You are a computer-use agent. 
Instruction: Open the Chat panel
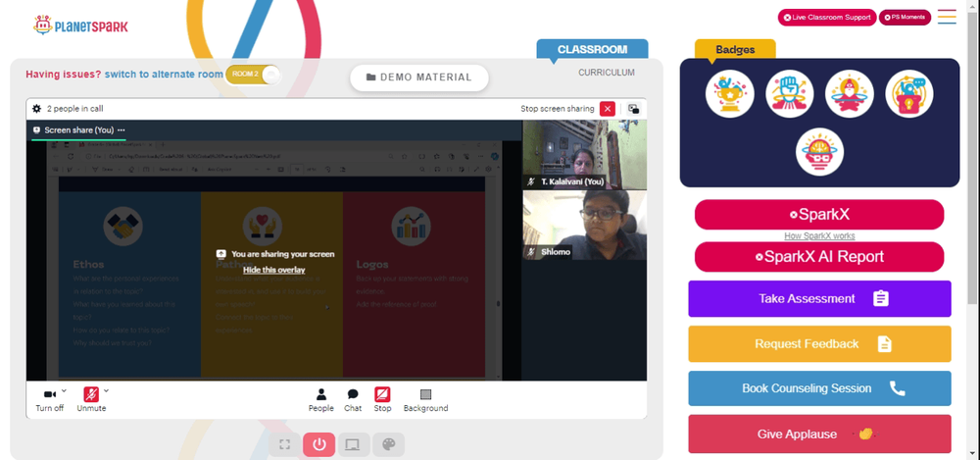click(353, 400)
